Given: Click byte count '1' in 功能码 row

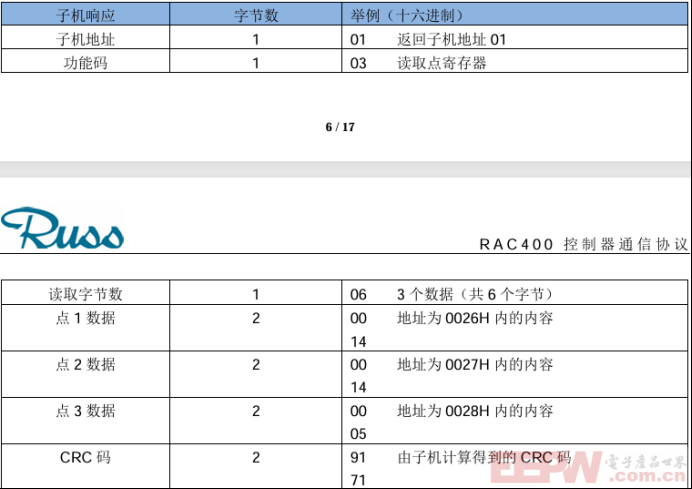Looking at the screenshot, I should pyautogui.click(x=256, y=63).
